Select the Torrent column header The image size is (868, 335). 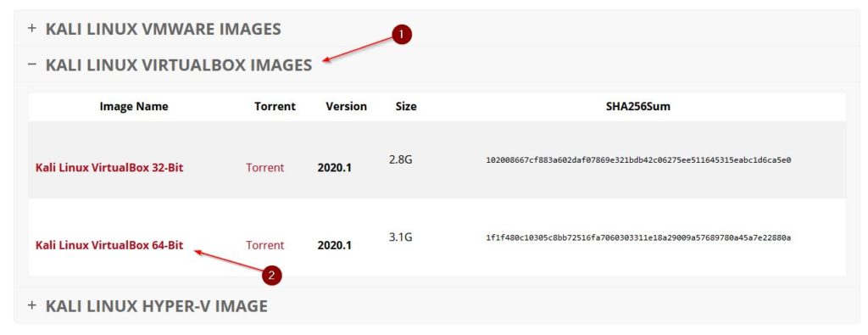pyautogui.click(x=275, y=106)
